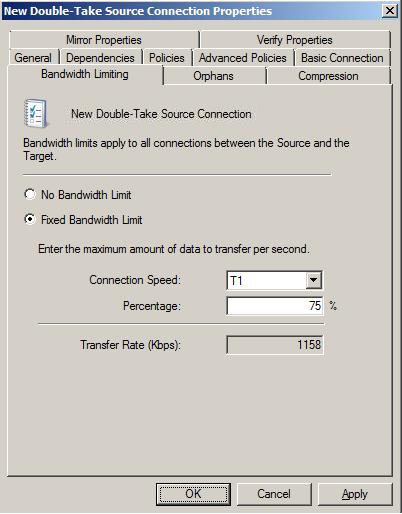Image resolution: width=402 pixels, height=514 pixels.
Task: Go to the Policies tab
Action: 167,58
